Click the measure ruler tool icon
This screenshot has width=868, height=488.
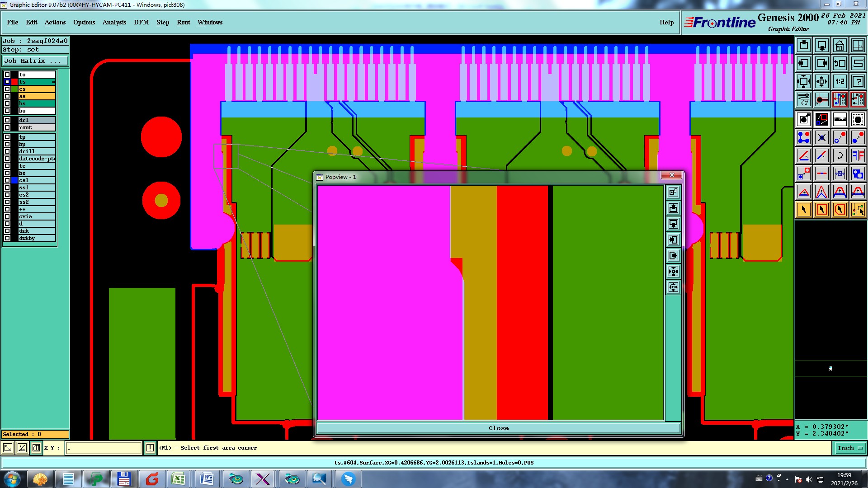[x=840, y=119]
